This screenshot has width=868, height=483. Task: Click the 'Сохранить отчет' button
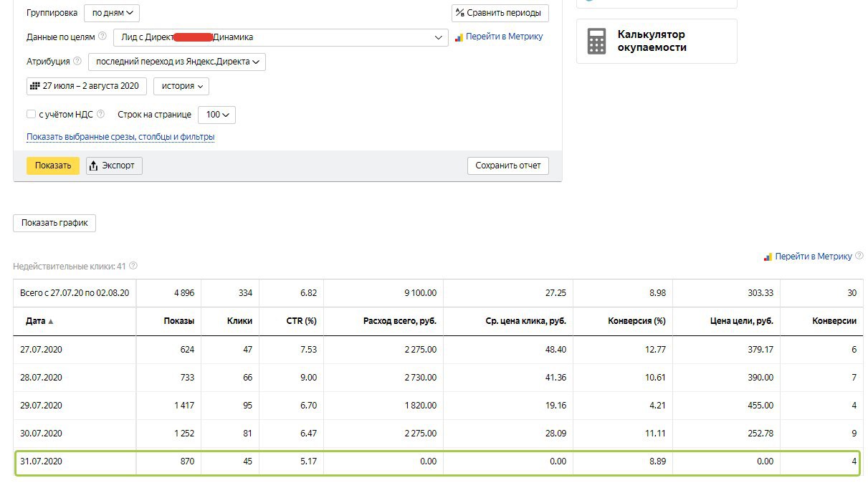pyautogui.click(x=508, y=166)
